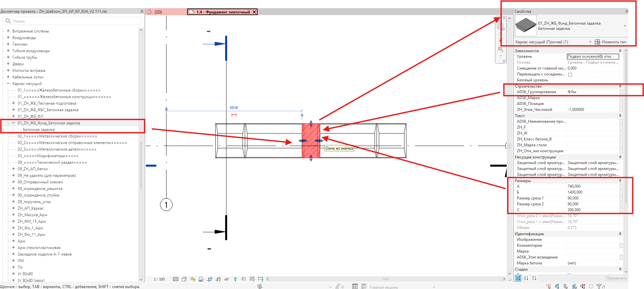
Task: Click the Применить button
Action: pos(616,278)
